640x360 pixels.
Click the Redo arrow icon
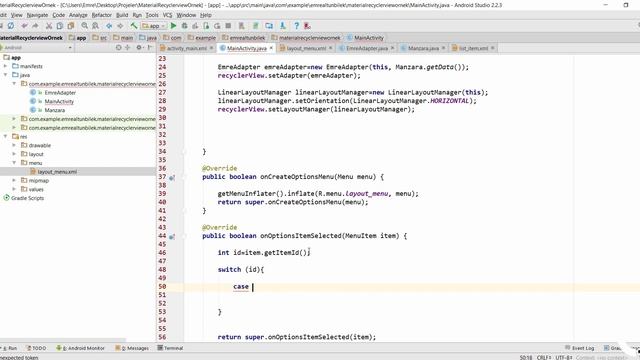point(36,26)
